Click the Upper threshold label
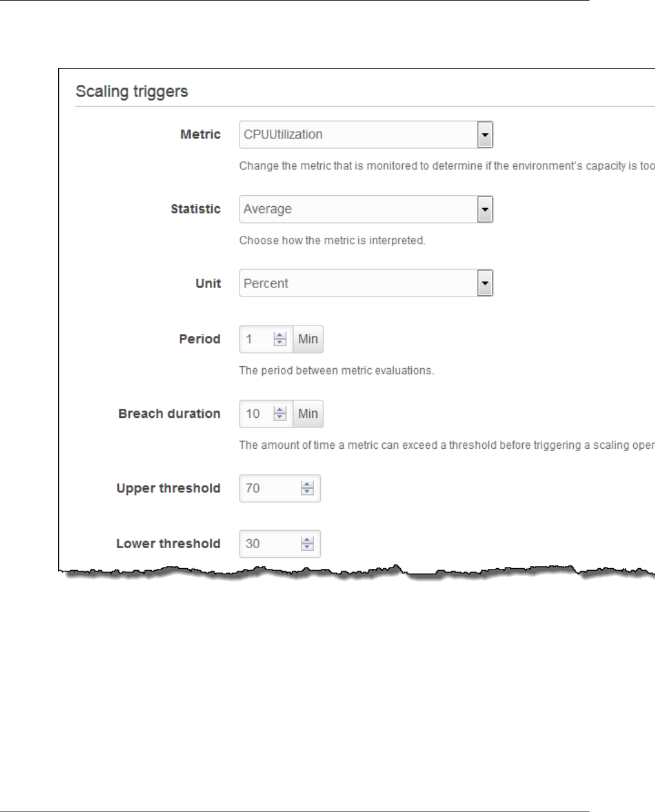 point(168,489)
